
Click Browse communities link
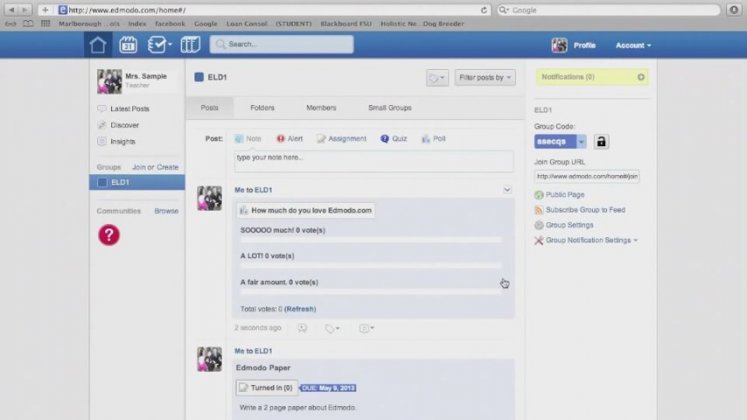pos(166,211)
